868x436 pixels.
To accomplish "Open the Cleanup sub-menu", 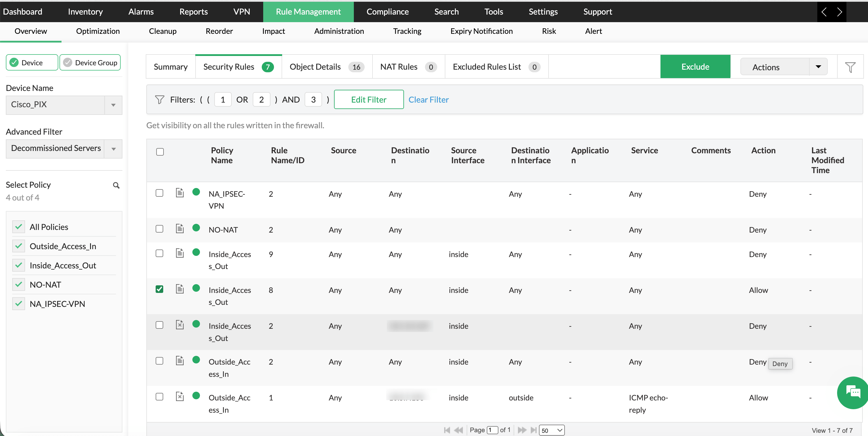I will point(163,31).
